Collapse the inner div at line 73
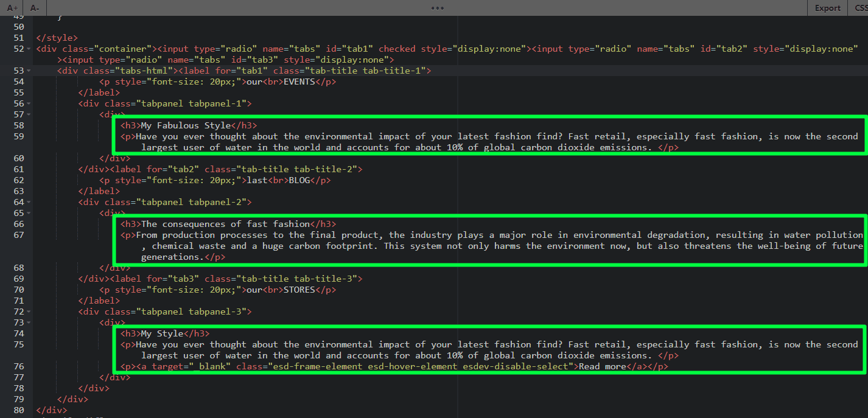 click(x=27, y=322)
